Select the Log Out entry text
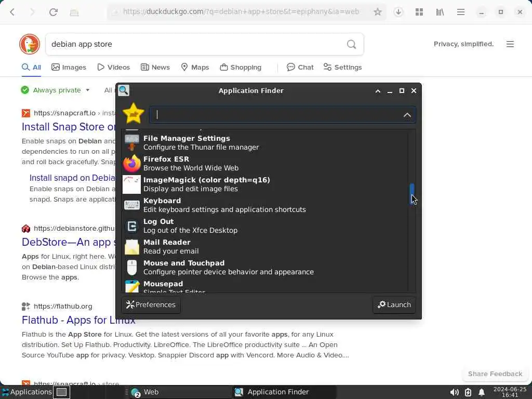This screenshot has width=532, height=399. (x=158, y=221)
